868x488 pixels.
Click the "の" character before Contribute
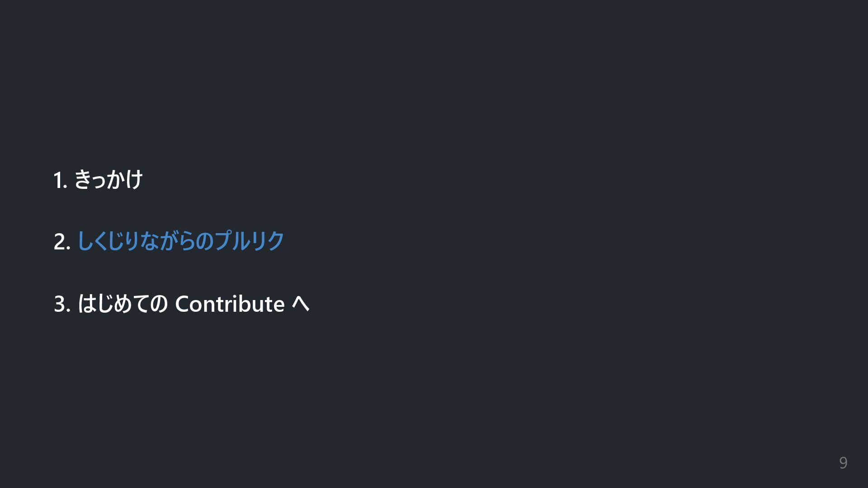(x=159, y=304)
